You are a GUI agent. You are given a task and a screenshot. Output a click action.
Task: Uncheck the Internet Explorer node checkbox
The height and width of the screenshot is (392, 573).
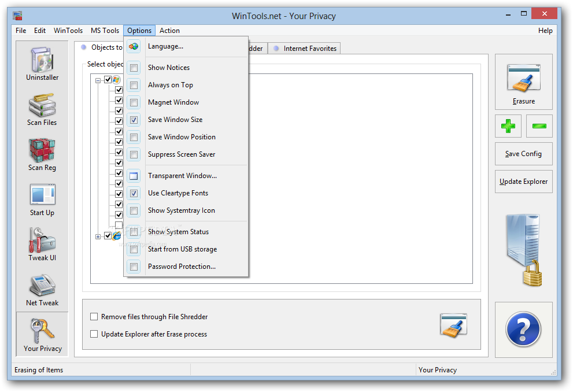coord(108,236)
